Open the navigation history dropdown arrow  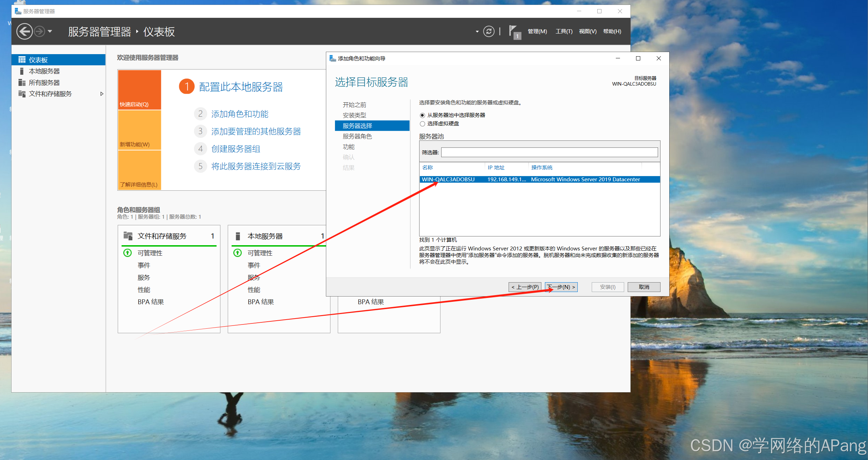point(50,31)
